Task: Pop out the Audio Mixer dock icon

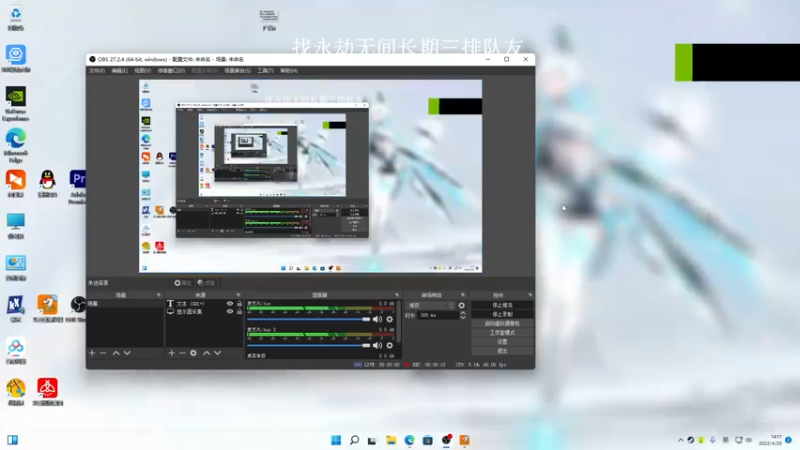Action: coord(397,295)
